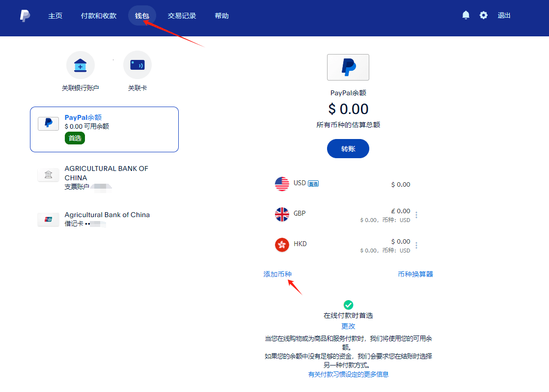Click the large PayPal余额 logo tile
The width and height of the screenshot is (549, 392).
coord(348,67)
